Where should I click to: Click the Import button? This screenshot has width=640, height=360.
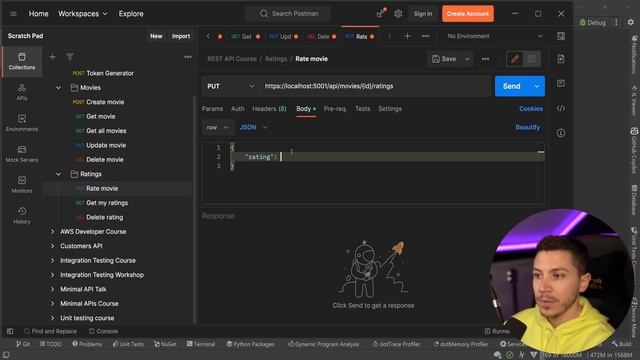tap(181, 36)
